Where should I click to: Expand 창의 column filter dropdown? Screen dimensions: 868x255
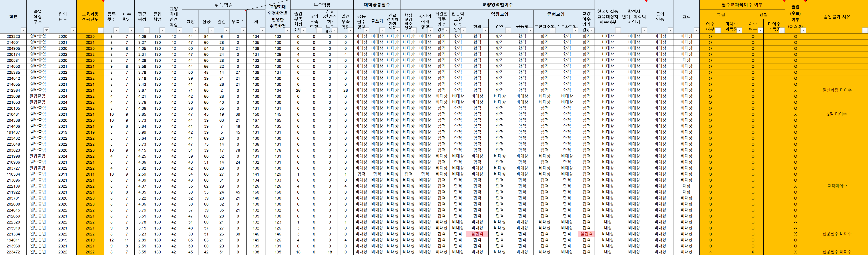coord(485,30)
